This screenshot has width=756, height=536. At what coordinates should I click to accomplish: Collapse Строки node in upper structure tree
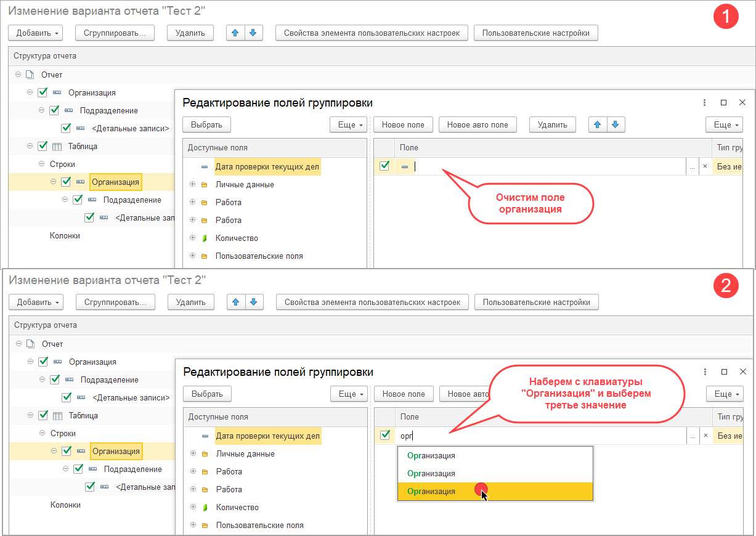[41, 164]
